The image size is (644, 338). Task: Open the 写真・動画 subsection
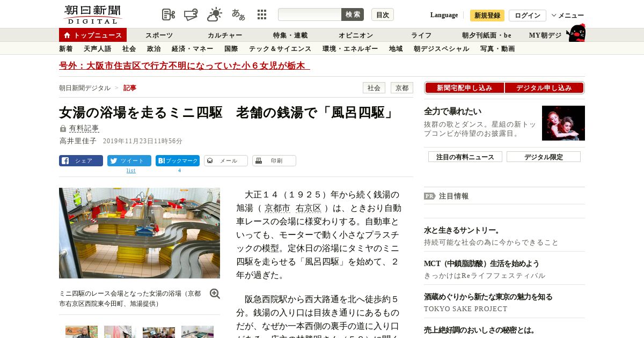497,49
